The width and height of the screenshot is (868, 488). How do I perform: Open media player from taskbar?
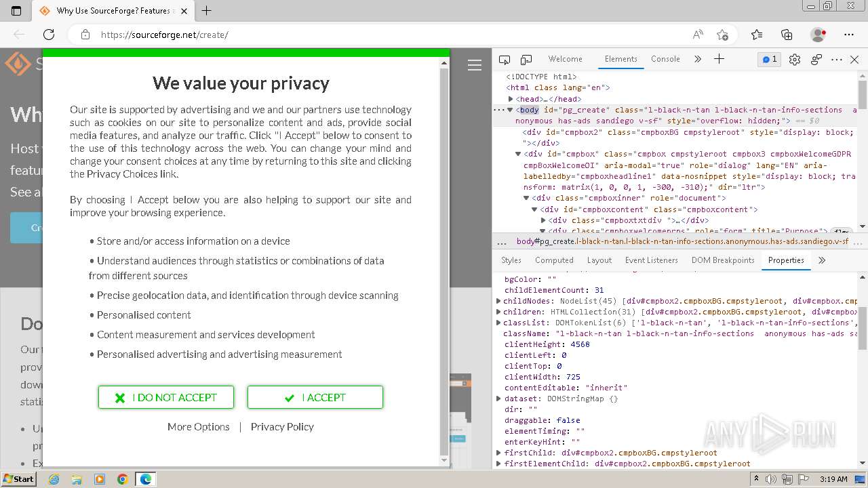(x=100, y=479)
